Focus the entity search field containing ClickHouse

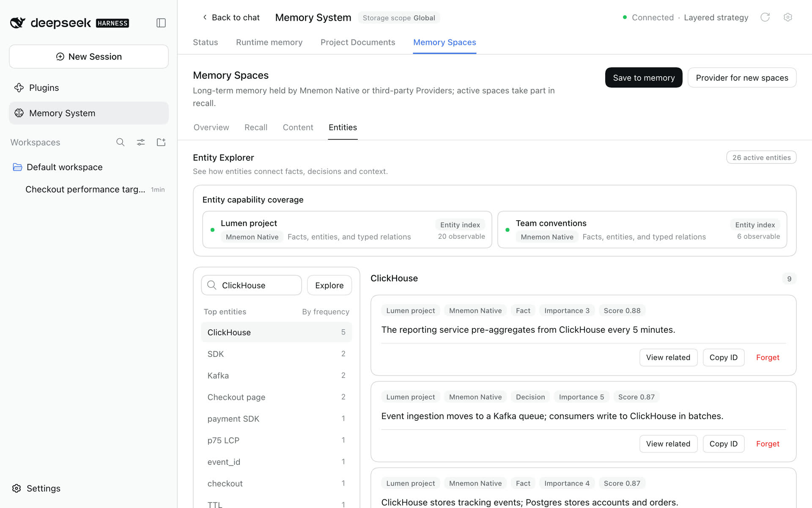pos(252,285)
